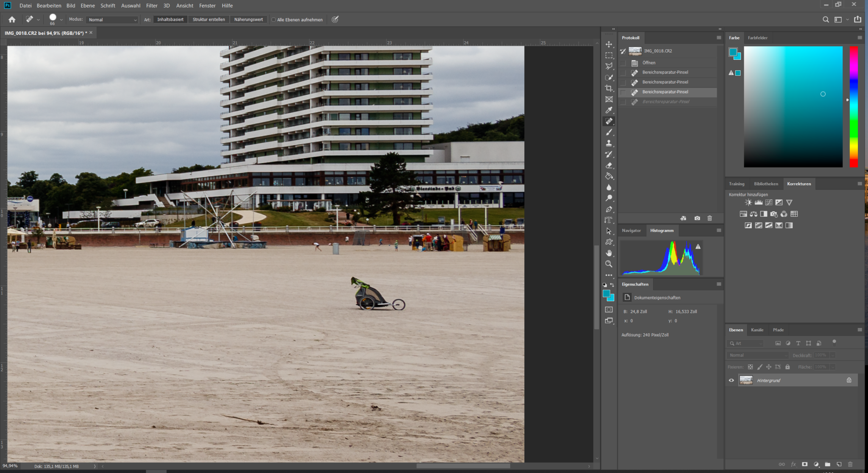
Task: Open the layer blend mode Normal dropdown
Action: 758,355
